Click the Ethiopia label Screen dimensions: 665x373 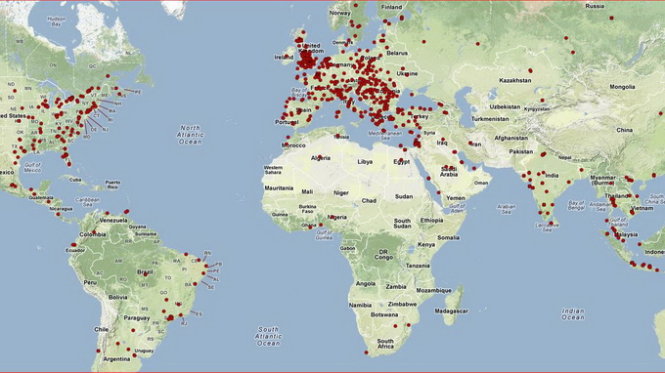[432, 220]
